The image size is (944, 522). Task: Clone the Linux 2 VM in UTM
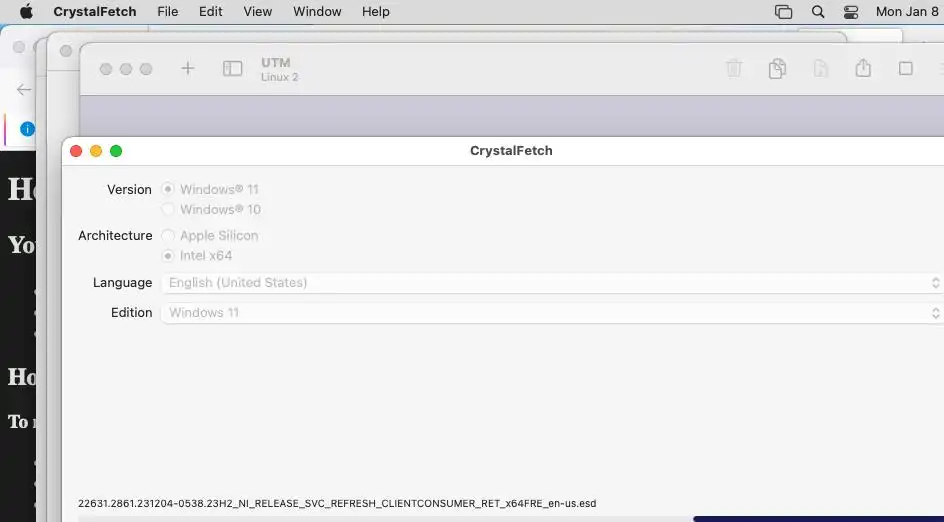tap(777, 68)
